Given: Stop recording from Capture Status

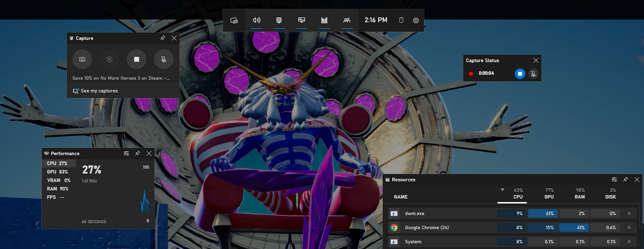Looking at the screenshot, I should (x=520, y=74).
